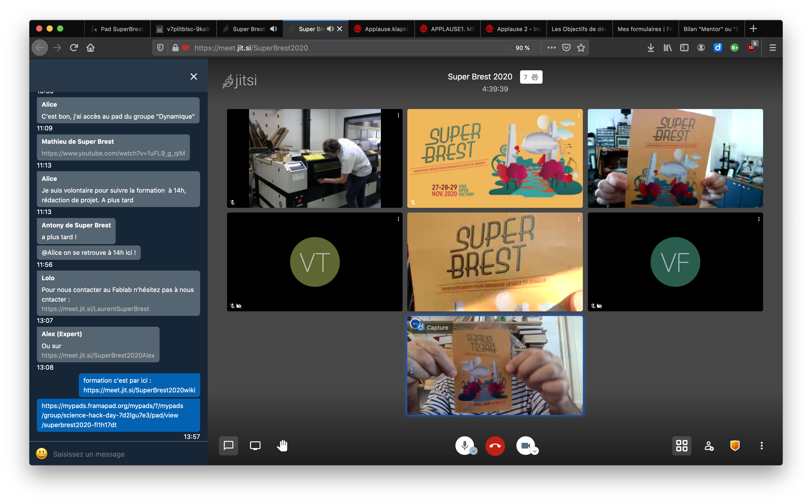This screenshot has height=504, width=812.
Task: Switch to Les Objectifs de dév tab
Action: coord(580,29)
